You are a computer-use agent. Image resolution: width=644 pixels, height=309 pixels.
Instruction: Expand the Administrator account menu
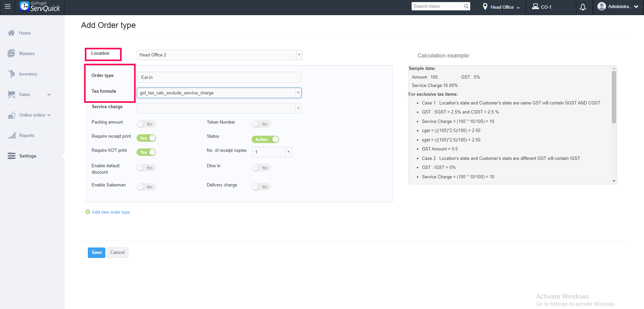pyautogui.click(x=636, y=7)
